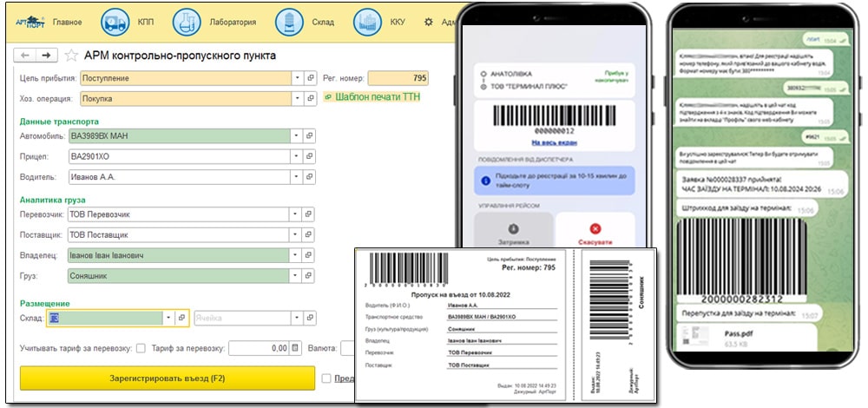The height and width of the screenshot is (408, 868).
Task: Click the administration gear icon
Action: coord(428,23)
